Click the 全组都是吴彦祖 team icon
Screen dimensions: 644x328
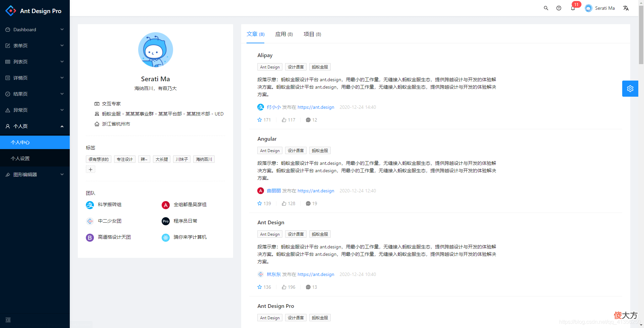[x=166, y=205]
